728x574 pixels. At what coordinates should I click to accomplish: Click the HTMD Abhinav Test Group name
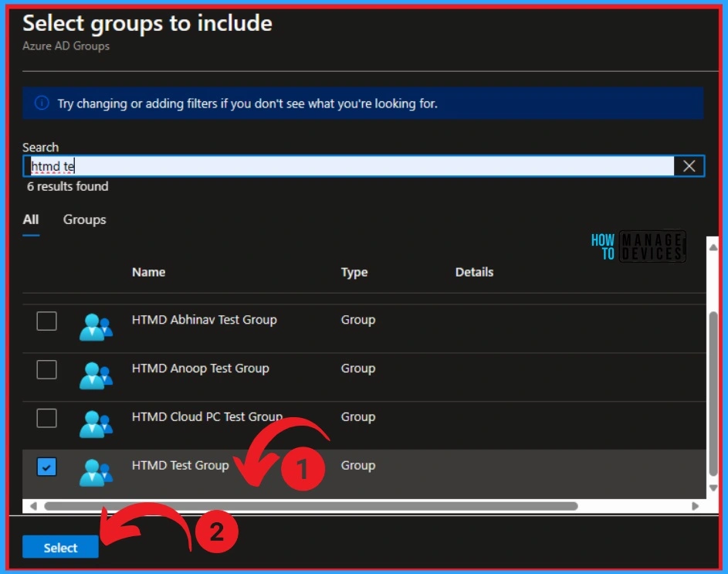point(205,320)
